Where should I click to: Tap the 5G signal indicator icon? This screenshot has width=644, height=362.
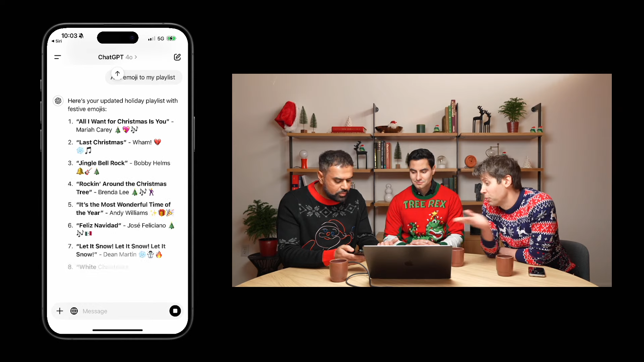click(161, 39)
